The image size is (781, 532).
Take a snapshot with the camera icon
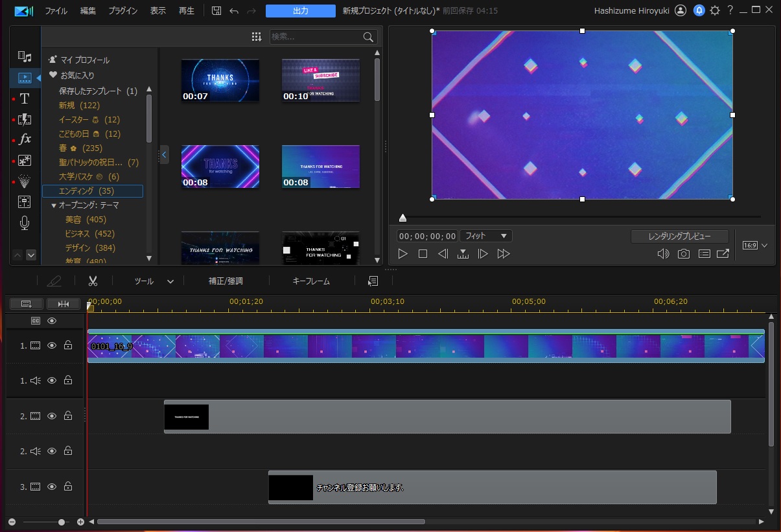coord(684,254)
